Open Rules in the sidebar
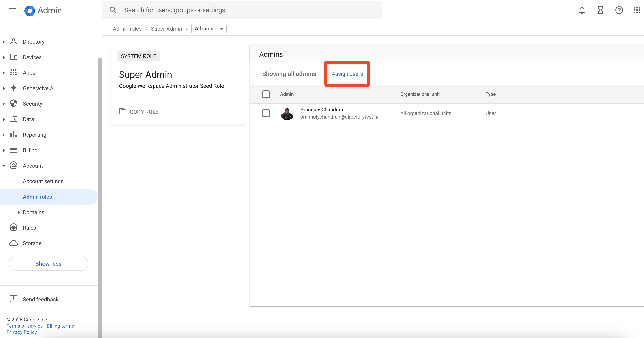 (29, 228)
